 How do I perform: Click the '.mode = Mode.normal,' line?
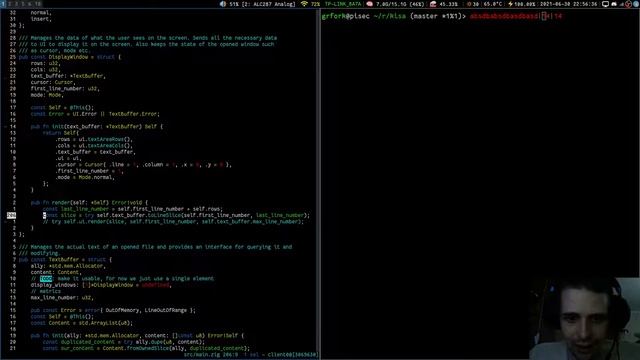tap(85, 177)
